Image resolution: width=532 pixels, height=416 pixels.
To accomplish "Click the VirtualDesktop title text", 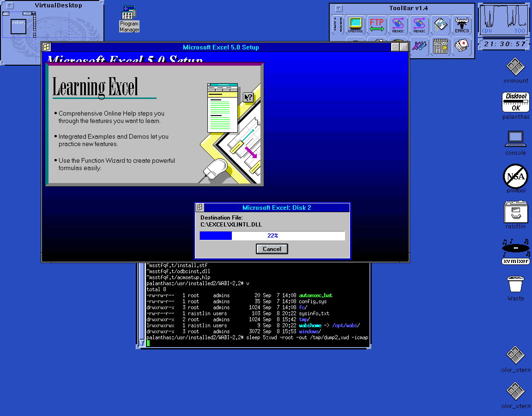I will [58, 6].
